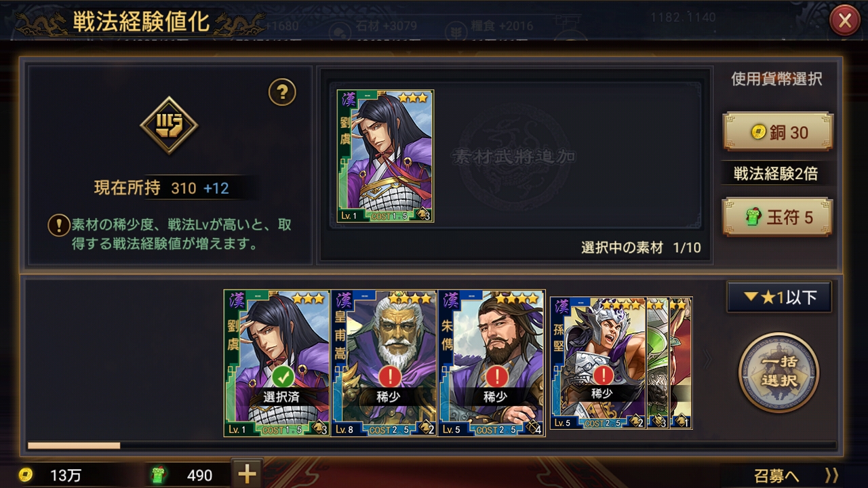The width and height of the screenshot is (868, 488).
Task: Toggle selection of 朱儁 card
Action: point(492,363)
